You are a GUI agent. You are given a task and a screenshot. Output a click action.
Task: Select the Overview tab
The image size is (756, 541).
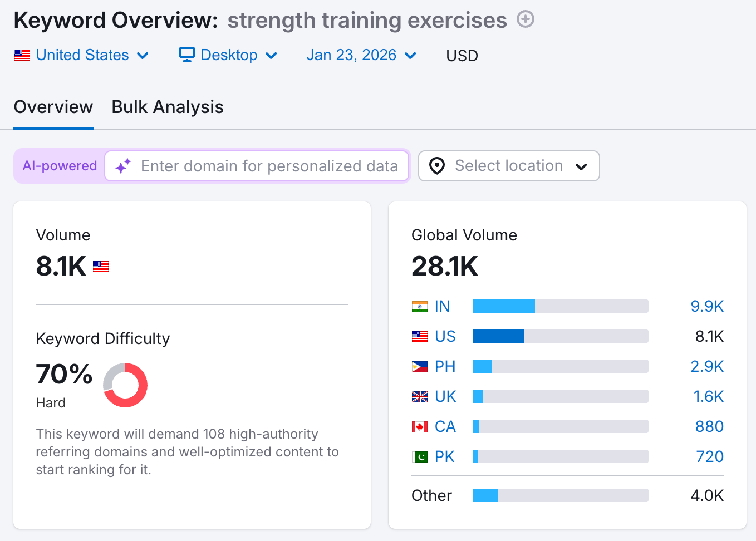pos(53,106)
